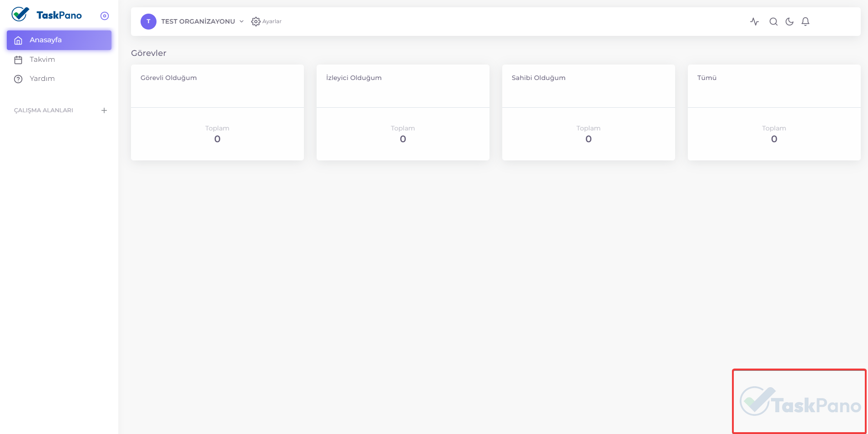Open the Anasayfa home page
Screen dimensions: 868x434
point(59,40)
